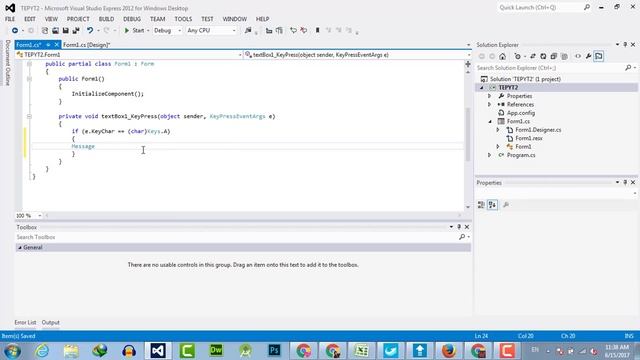This screenshot has height=360, width=640.
Task: Close the Toolbox panel
Action: [467, 227]
